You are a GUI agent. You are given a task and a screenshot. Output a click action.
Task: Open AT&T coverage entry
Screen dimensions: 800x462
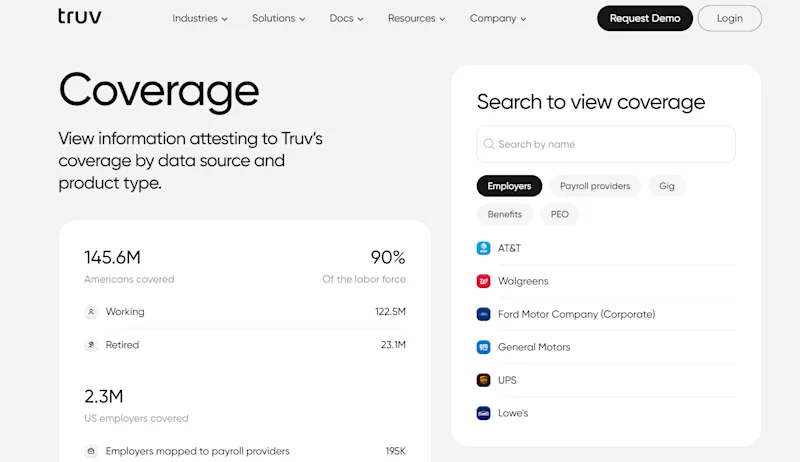pos(606,248)
